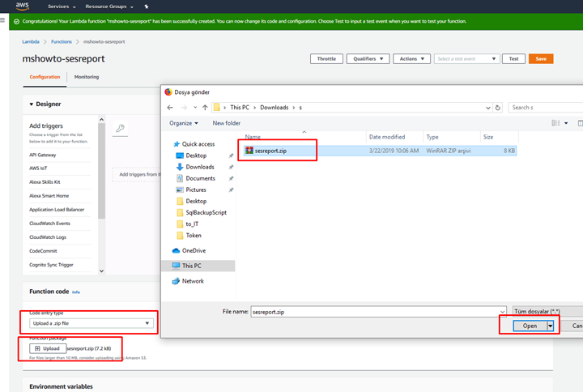Toggle the preview pane icon
The height and width of the screenshot is (392, 583).
pyautogui.click(x=580, y=123)
